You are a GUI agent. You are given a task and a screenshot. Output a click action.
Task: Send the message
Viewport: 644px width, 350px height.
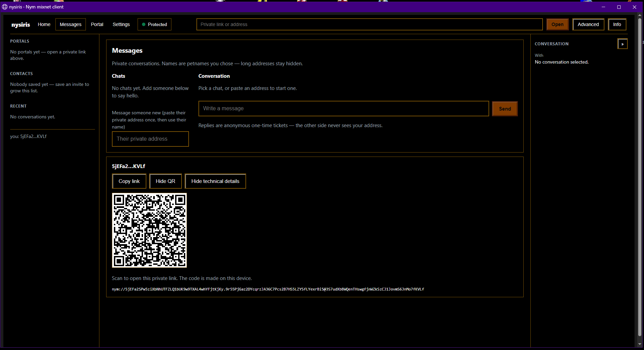coord(505,109)
